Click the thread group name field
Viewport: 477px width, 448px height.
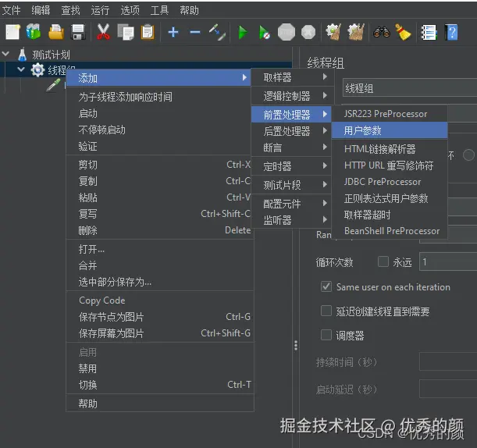410,88
